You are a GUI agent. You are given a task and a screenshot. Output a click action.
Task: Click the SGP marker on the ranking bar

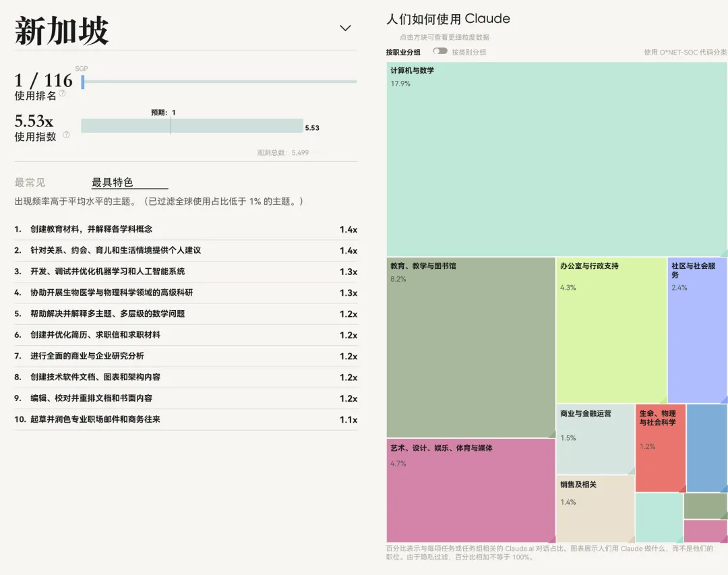coord(83,82)
